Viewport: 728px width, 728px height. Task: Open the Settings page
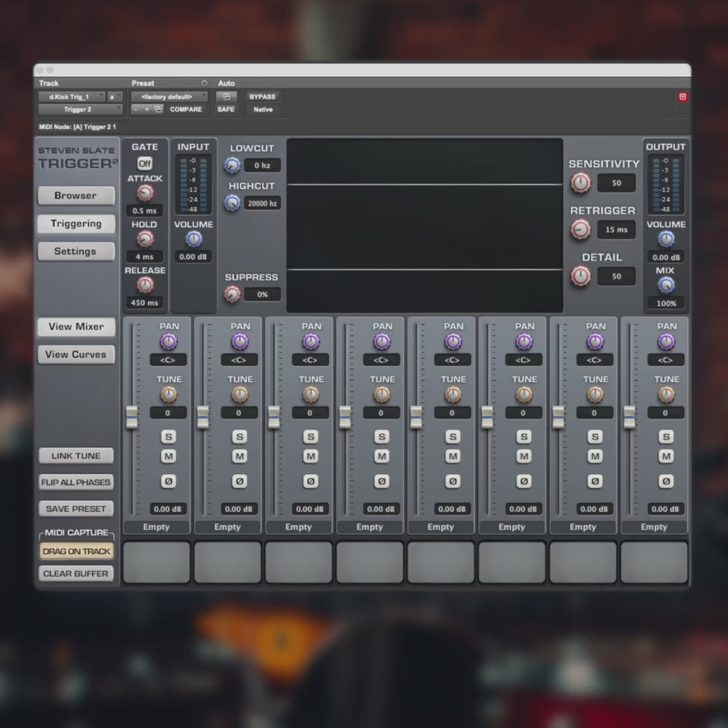(x=76, y=252)
